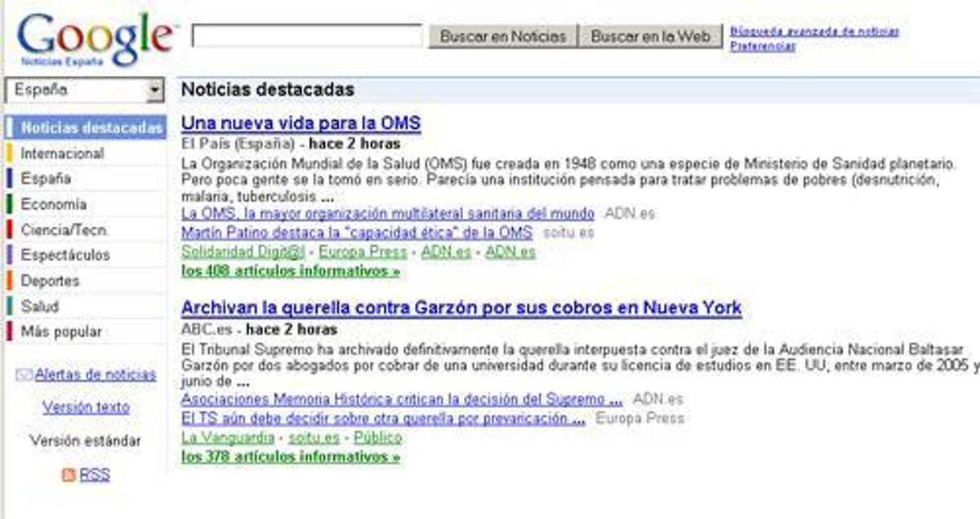Select the Economía section in sidebar
This screenshot has width=980, height=519.
[x=53, y=205]
